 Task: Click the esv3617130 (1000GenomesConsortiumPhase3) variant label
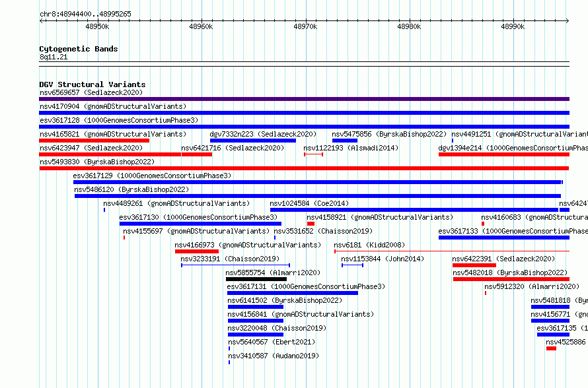point(198,217)
